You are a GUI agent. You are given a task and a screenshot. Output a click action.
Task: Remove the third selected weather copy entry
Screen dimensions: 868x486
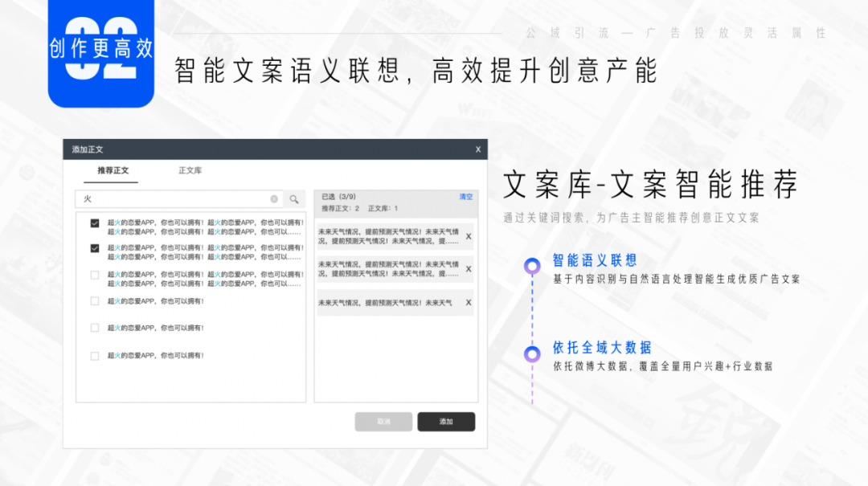[469, 303]
